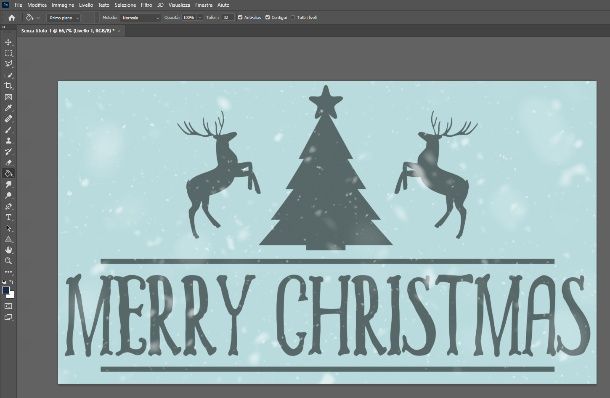
Task: Toggle the Anti-alias checkbox
Action: point(240,18)
